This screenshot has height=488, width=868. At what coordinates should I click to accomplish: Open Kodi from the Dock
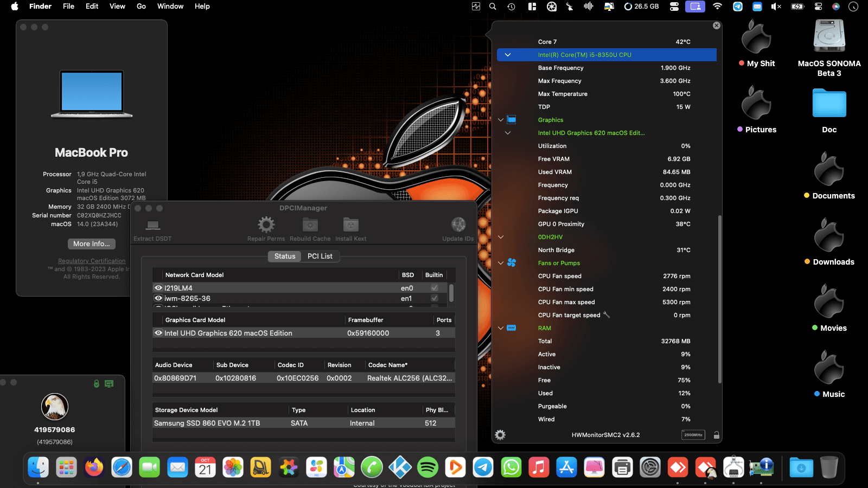tap(400, 467)
